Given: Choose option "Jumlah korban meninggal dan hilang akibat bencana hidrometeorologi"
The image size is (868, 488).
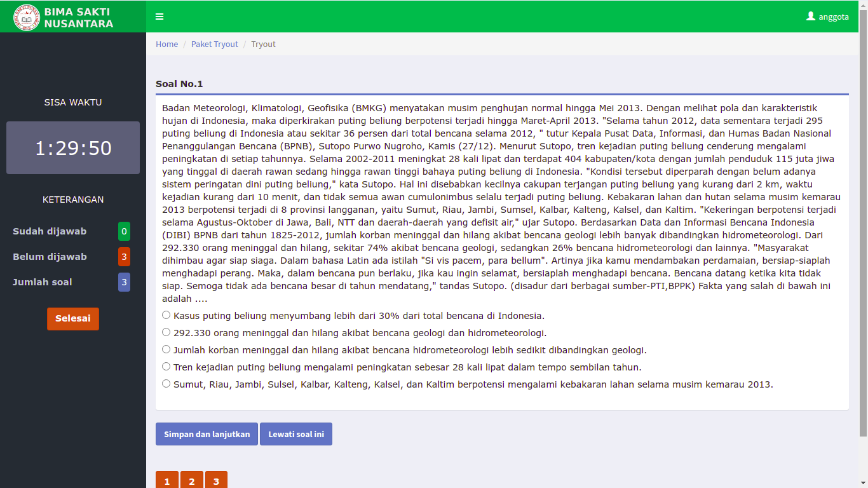Looking at the screenshot, I should coord(166,349).
